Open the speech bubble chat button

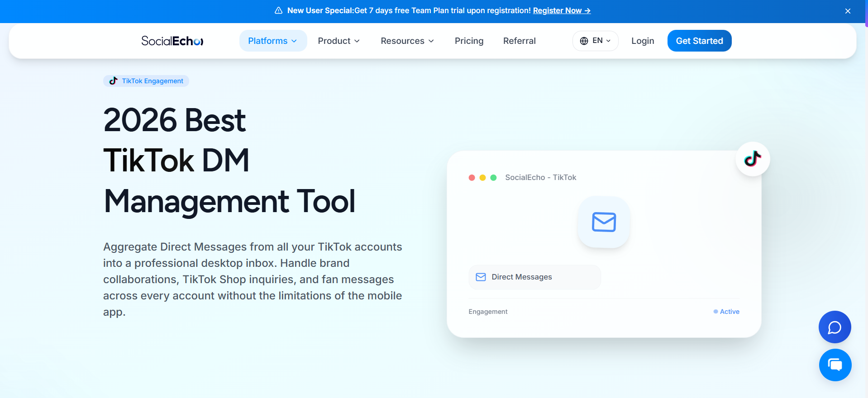click(x=835, y=327)
